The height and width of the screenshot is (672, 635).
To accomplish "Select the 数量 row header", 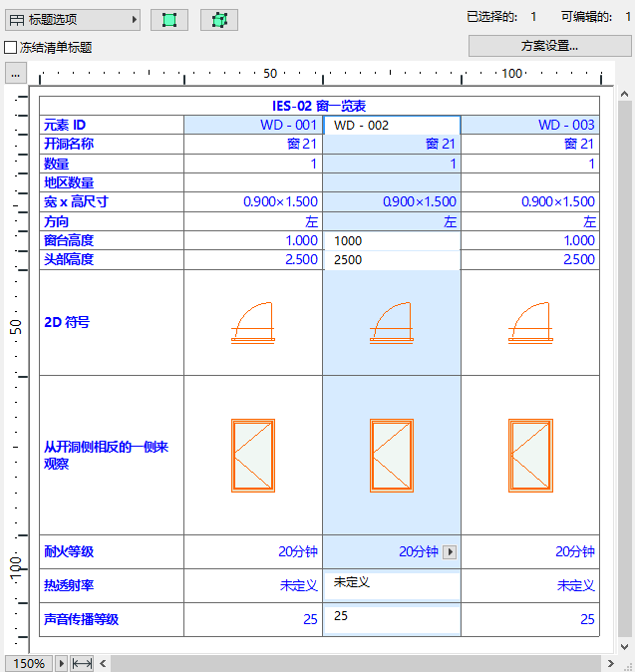I will [112, 164].
